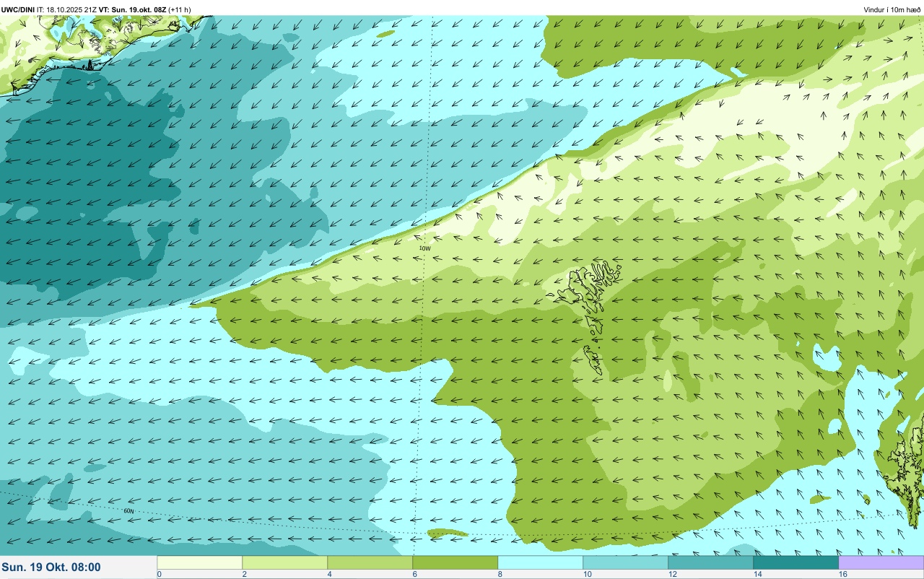This screenshot has width=924, height=579.
Task: Click the legend value '8'
Action: tap(500, 574)
